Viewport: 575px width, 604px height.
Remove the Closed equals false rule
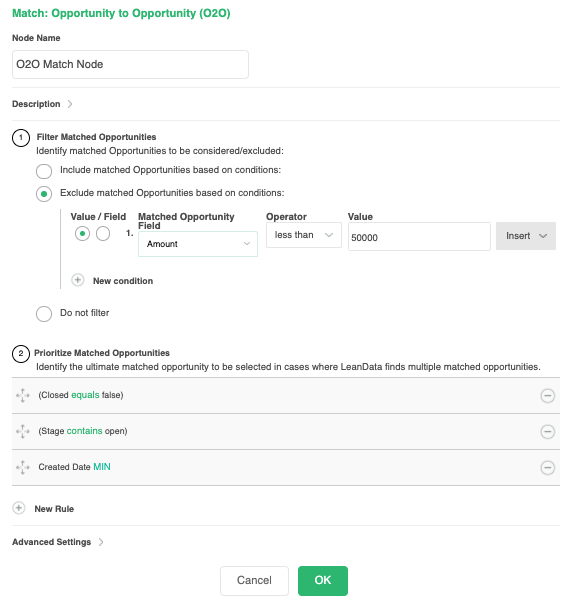coord(547,396)
